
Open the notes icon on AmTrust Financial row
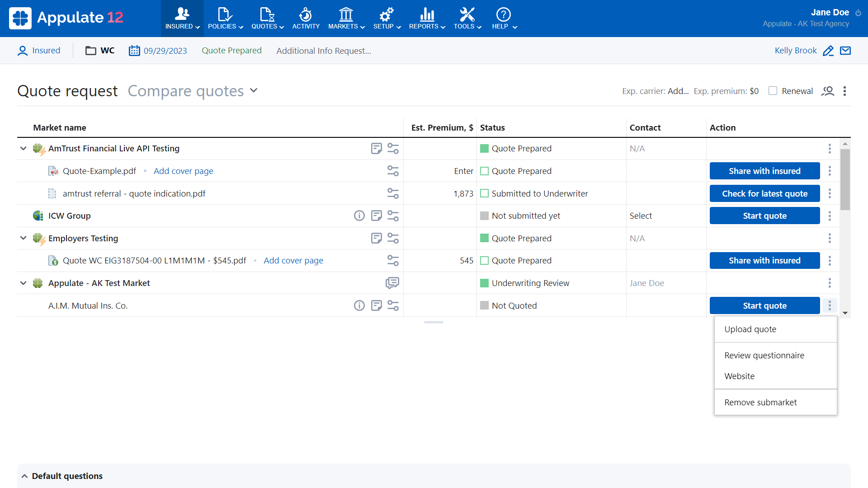click(x=376, y=148)
